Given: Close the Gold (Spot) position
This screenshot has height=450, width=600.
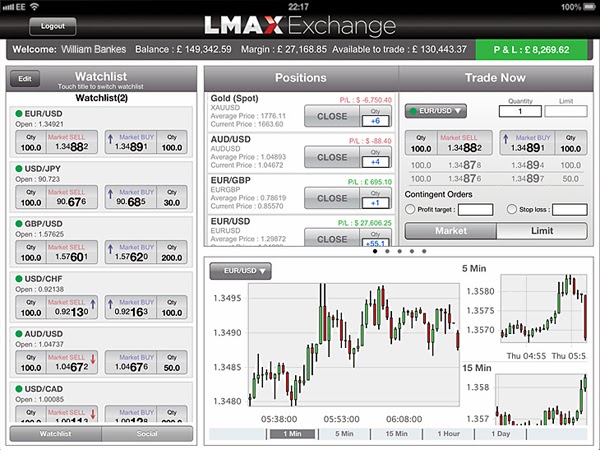Looking at the screenshot, I should [x=332, y=116].
